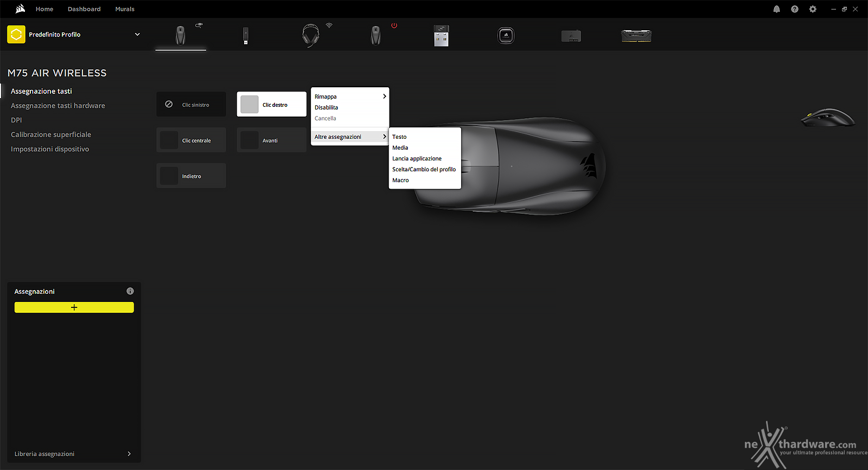Viewport: 868px width, 470px height.
Task: Go to Assegnazione tasti hardware
Action: [x=58, y=106]
